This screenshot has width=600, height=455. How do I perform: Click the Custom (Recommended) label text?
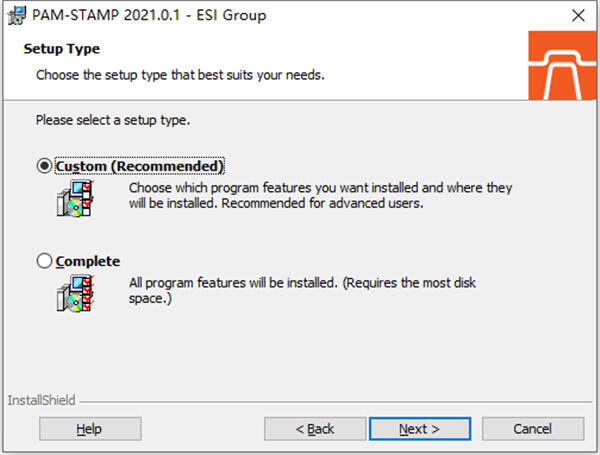(x=140, y=166)
